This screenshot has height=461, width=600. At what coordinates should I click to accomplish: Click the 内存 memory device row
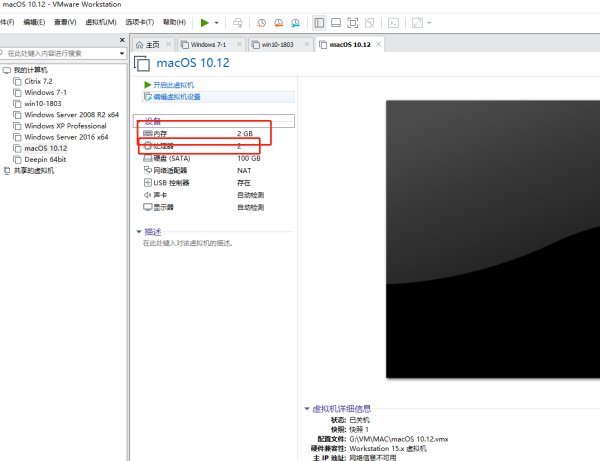[x=216, y=134]
